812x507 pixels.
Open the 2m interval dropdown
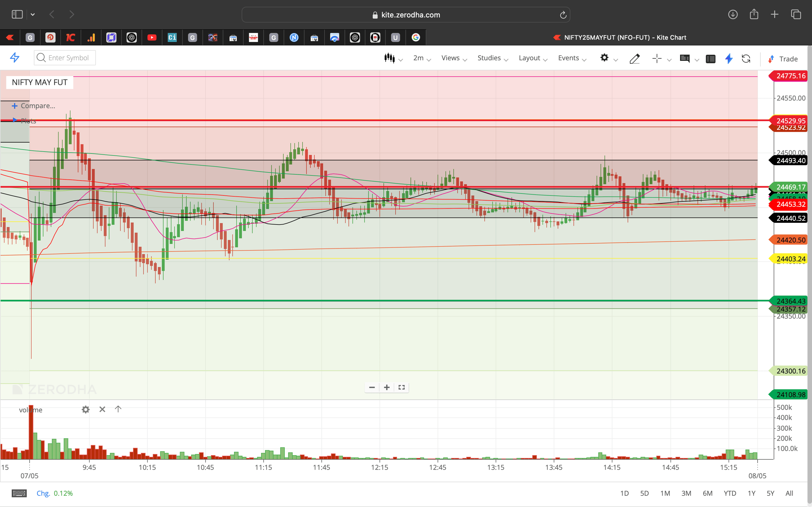(418, 58)
